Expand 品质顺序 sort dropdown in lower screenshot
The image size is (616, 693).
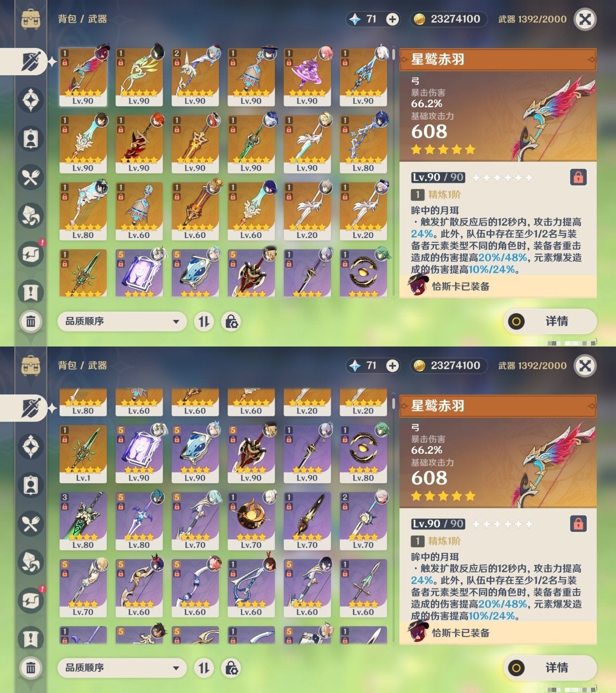pos(122,668)
